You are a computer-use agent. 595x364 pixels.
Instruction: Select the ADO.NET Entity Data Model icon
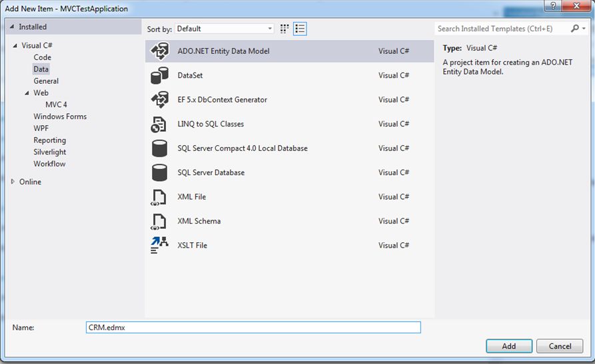(x=160, y=51)
